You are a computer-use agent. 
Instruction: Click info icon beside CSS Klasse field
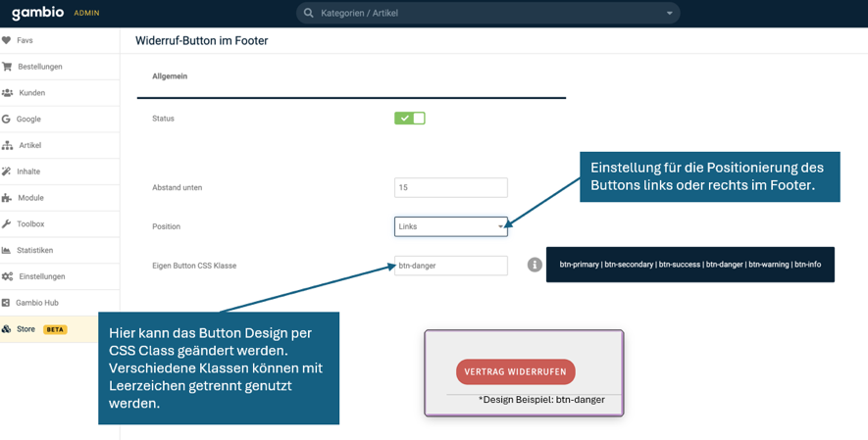coord(535,265)
